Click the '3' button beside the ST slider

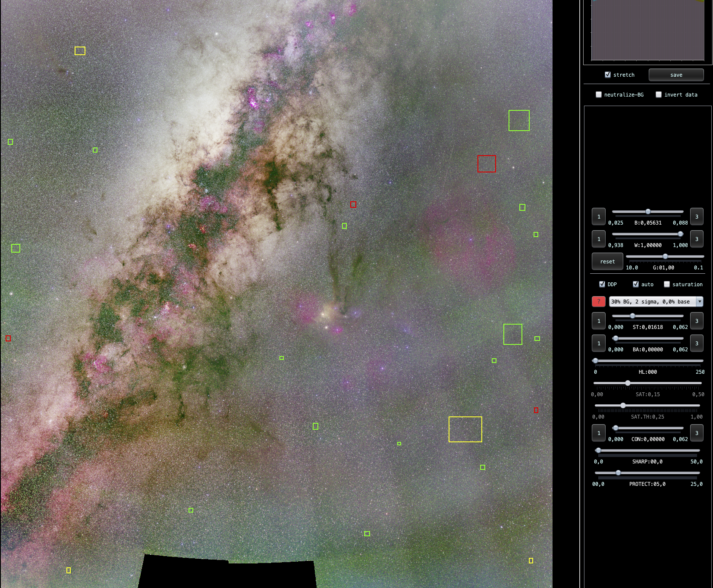click(697, 321)
